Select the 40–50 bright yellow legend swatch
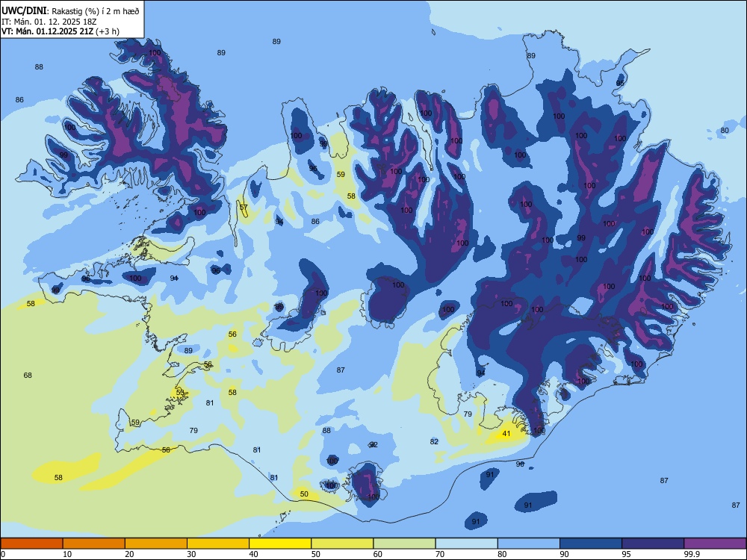Image resolution: width=747 pixels, height=560 pixels. pyautogui.click(x=280, y=544)
